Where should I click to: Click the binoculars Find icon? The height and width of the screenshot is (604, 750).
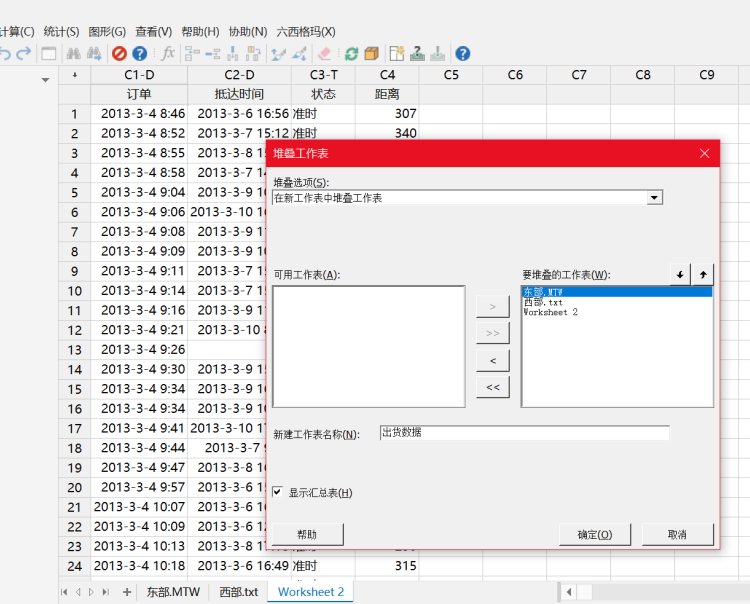tap(73, 54)
